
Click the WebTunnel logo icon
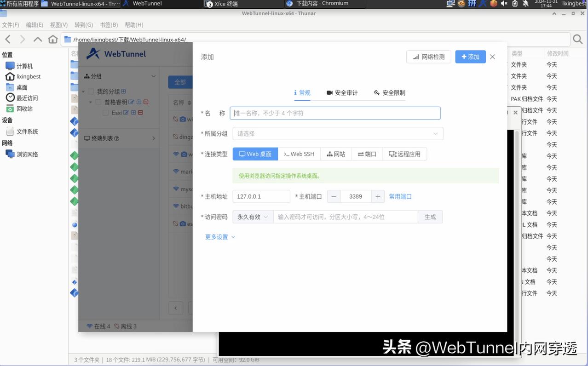coord(93,54)
